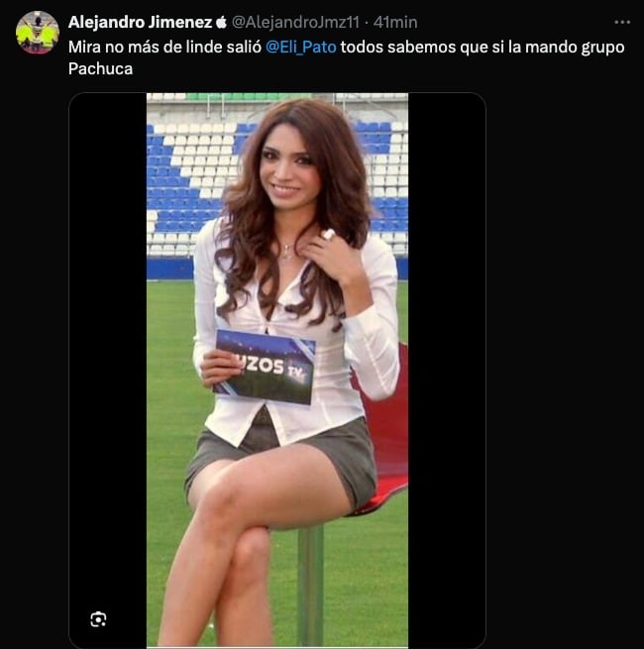Image resolution: width=644 pixels, height=649 pixels.
Task: Click the green stool pole in photo
Action: pos(311,585)
